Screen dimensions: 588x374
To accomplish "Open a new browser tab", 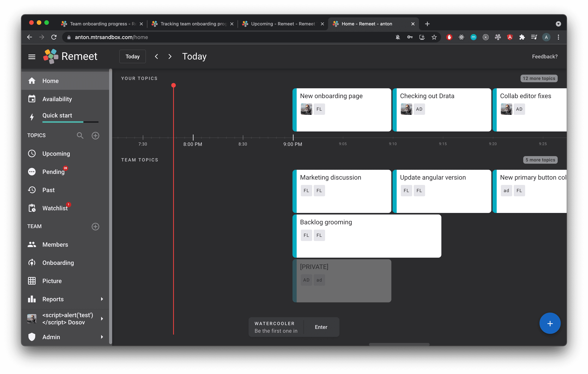I will [x=427, y=24].
